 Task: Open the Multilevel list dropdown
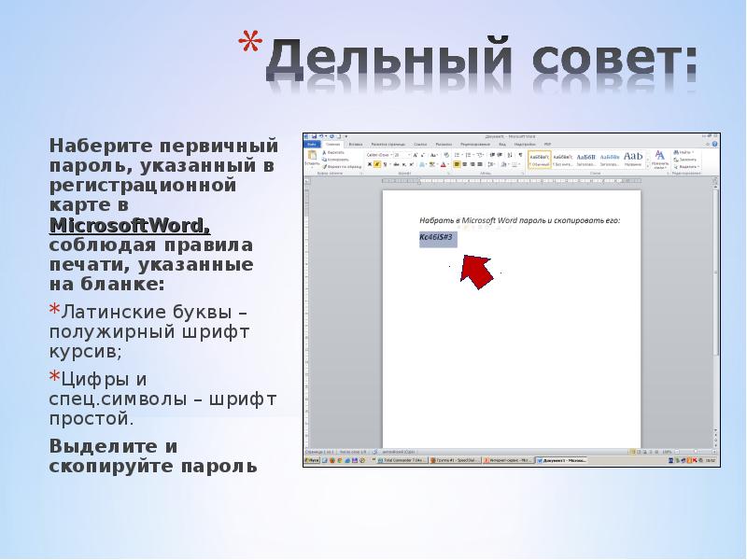(480, 155)
